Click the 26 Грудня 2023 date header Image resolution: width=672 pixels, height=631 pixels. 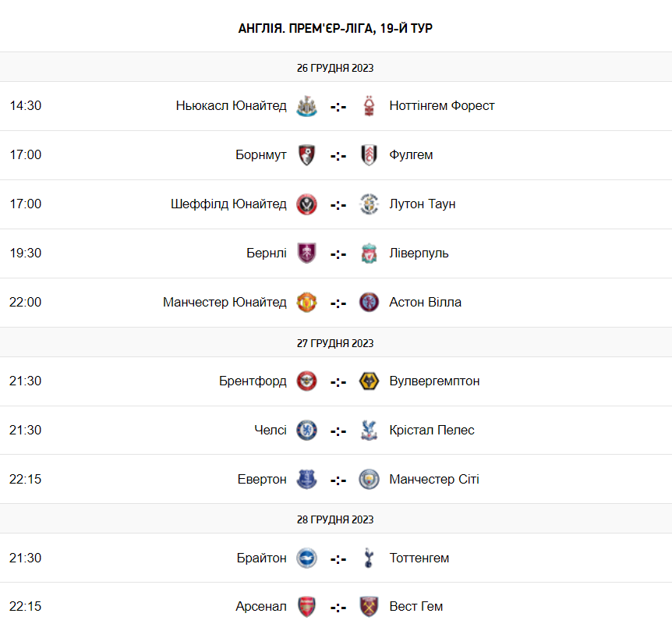[335, 68]
